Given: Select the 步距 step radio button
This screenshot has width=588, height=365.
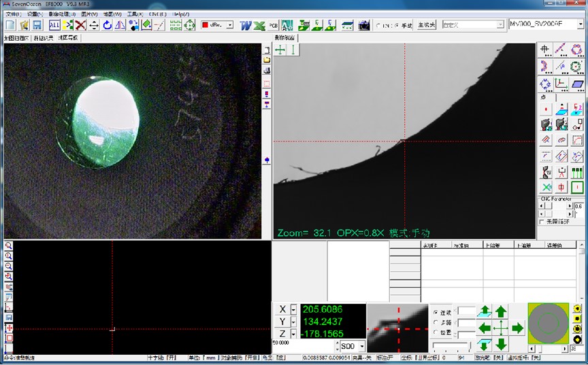Looking at the screenshot, I should click(436, 322).
